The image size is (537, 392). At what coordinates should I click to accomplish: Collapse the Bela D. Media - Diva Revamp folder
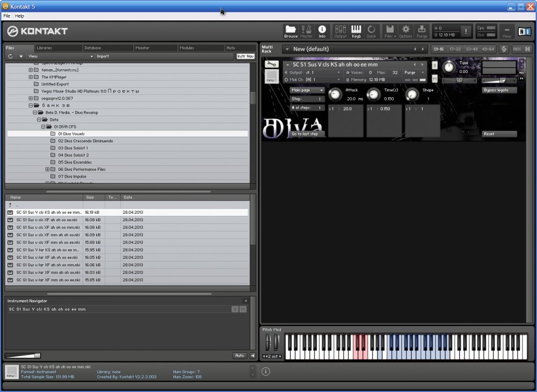coord(34,112)
